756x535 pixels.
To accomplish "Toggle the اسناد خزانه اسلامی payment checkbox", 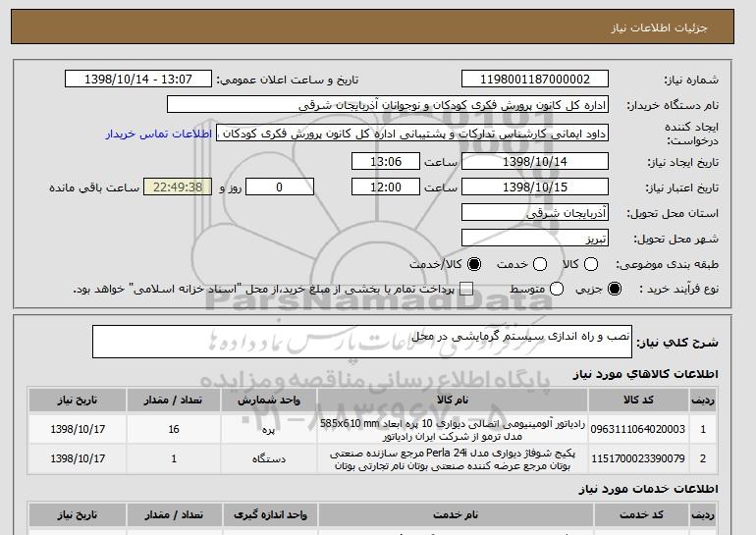I will click(x=466, y=289).
